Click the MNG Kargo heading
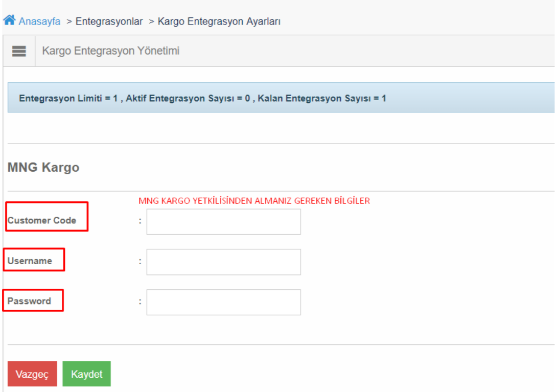This screenshot has width=556, height=392. pyautogui.click(x=43, y=167)
